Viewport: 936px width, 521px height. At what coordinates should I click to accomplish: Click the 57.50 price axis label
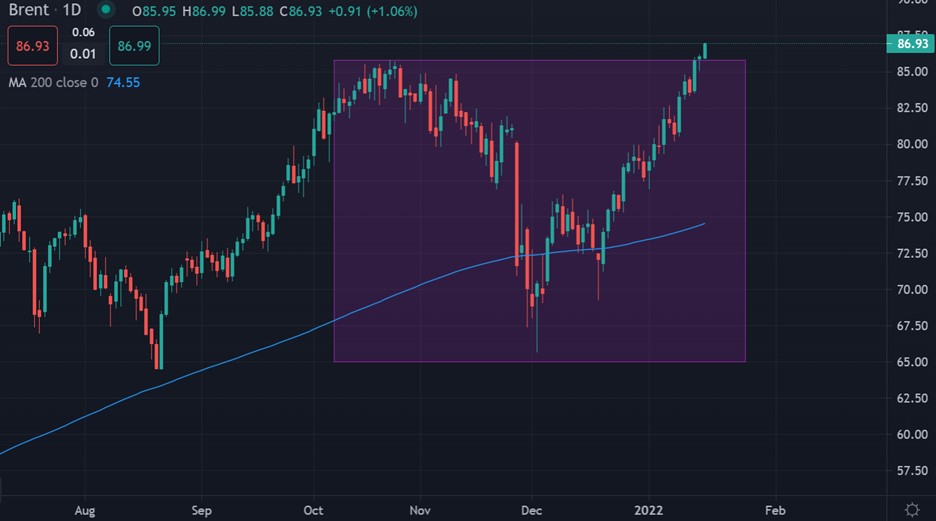912,471
